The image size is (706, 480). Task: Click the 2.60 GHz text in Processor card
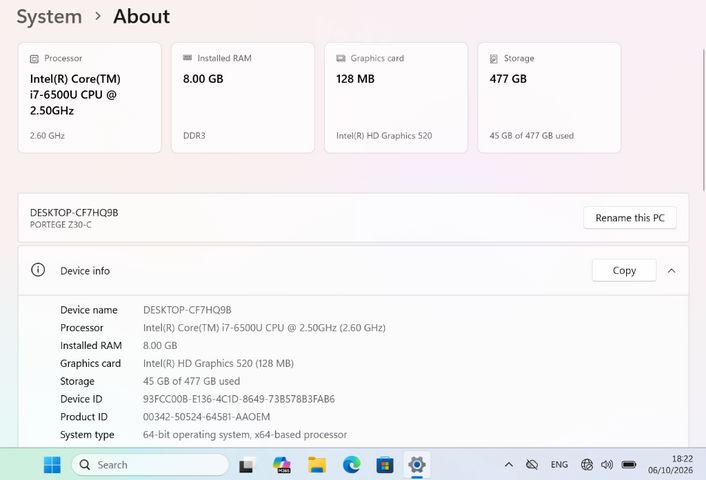[x=47, y=136]
